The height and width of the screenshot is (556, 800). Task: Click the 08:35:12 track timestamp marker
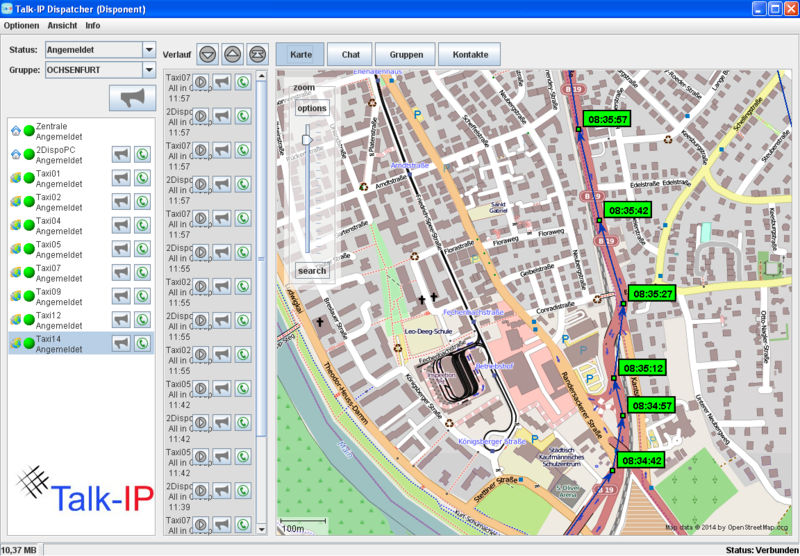tap(643, 368)
